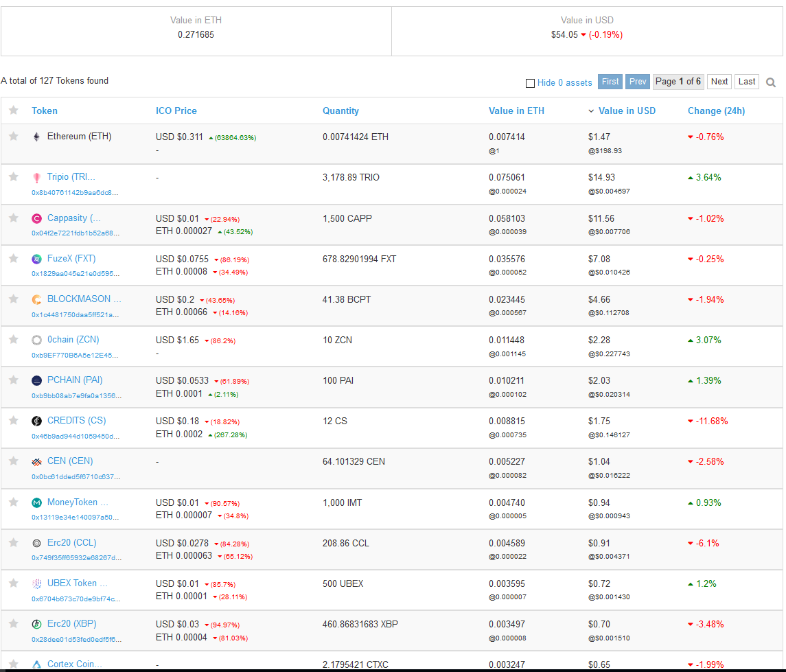Screen dimensions: 786x672
Task: Select the 0chain (ZCN) token logo
Action: pyautogui.click(x=36, y=340)
